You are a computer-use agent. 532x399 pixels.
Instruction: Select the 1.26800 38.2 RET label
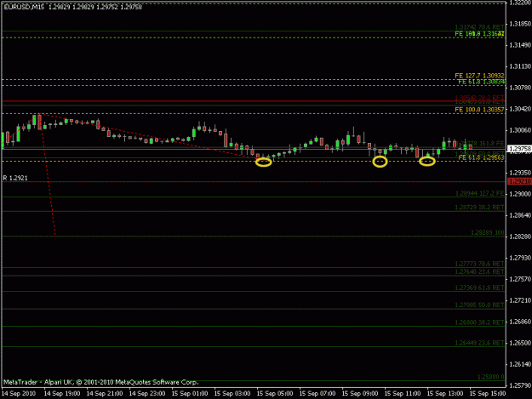(479, 322)
